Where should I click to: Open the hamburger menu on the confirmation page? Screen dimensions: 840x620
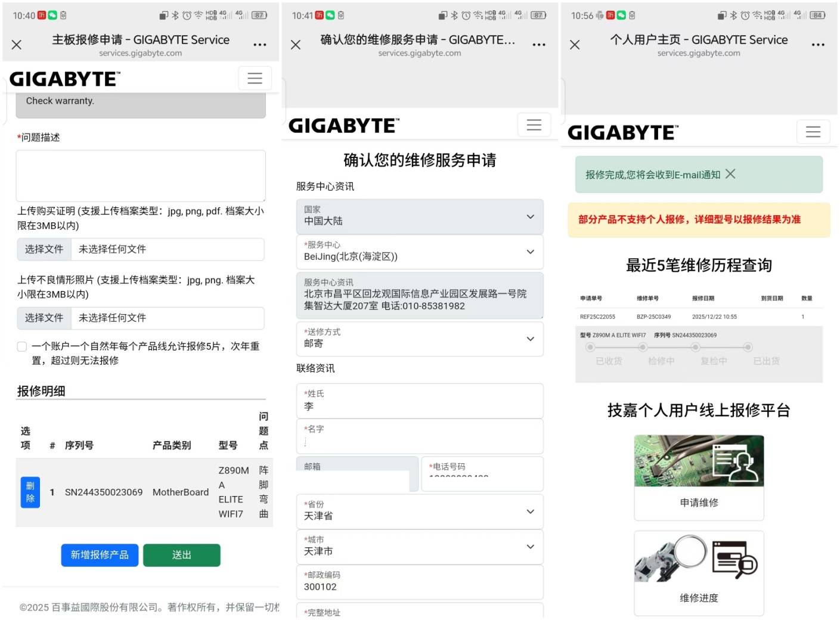[534, 125]
